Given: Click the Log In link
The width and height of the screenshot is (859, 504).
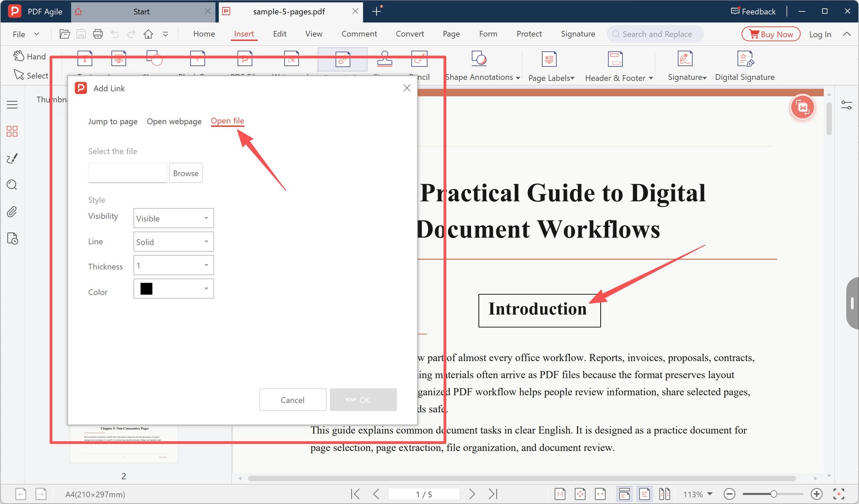Looking at the screenshot, I should pyautogui.click(x=820, y=35).
